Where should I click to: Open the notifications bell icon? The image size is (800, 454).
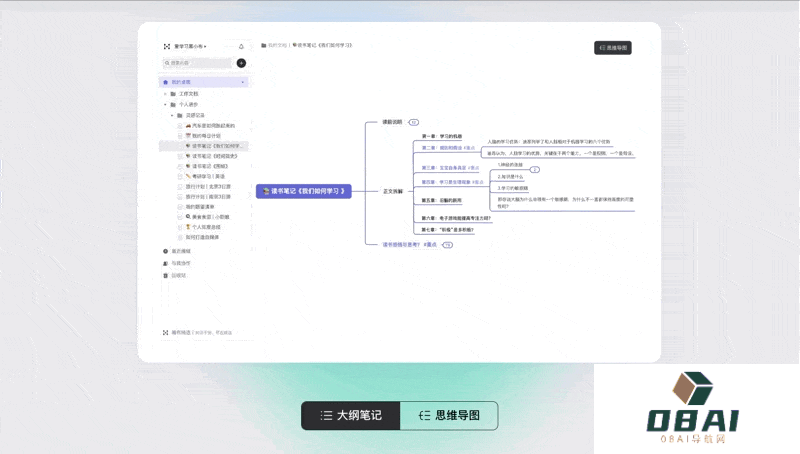[241, 46]
